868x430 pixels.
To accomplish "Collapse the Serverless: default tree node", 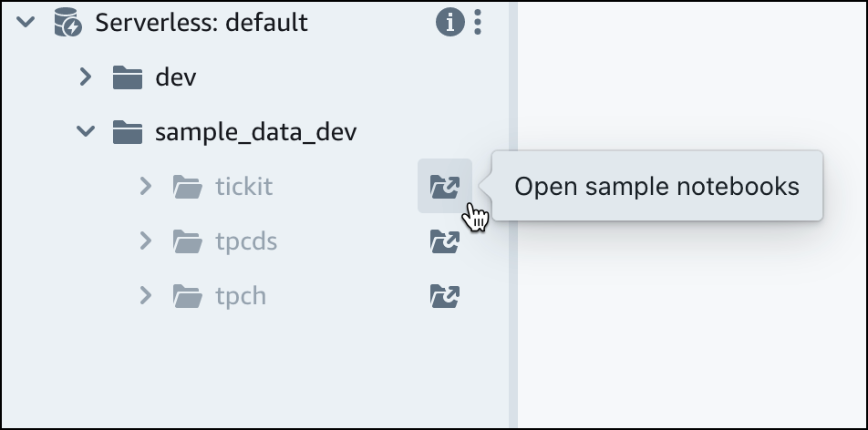I will coord(26,23).
